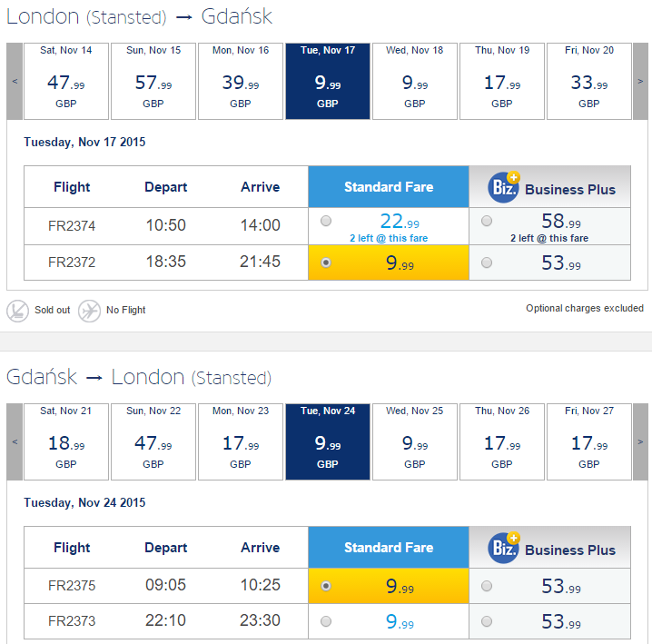Image resolution: width=652 pixels, height=644 pixels.
Task: Show earlier outbound dates with left arrow
Action: click(x=15, y=81)
